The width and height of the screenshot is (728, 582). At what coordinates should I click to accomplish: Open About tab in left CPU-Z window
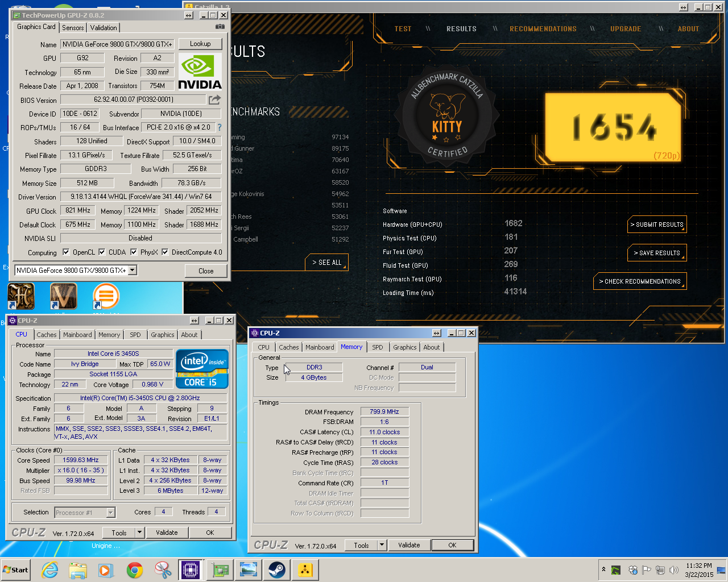[189, 335]
